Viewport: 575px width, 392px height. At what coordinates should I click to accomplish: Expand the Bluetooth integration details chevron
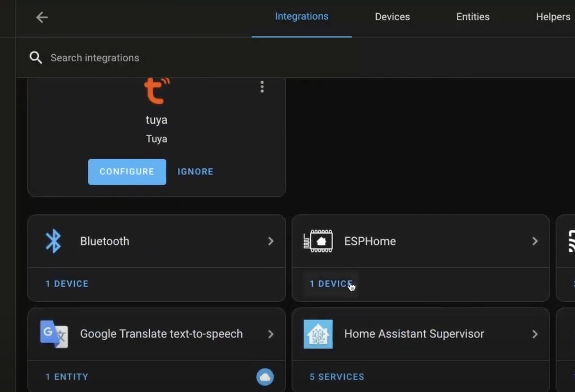tap(271, 241)
